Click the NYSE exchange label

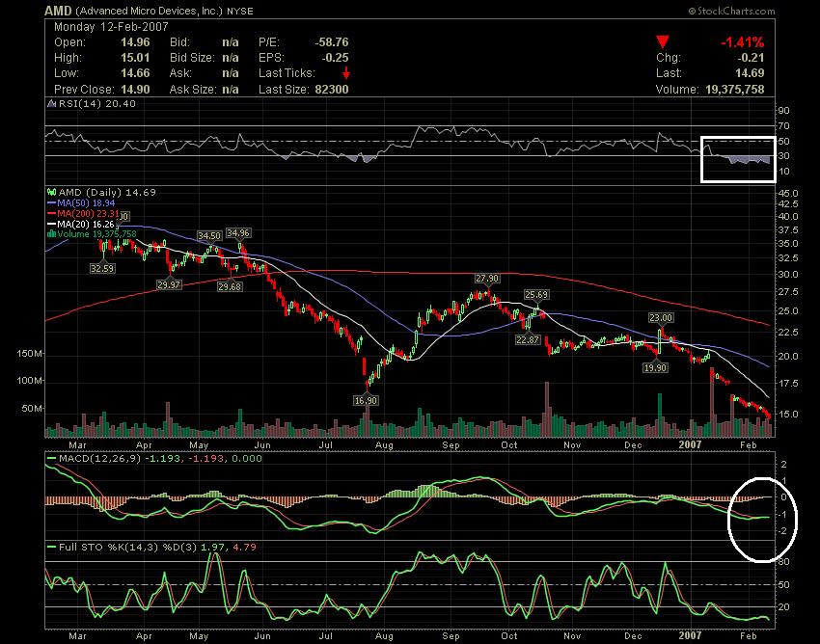click(x=239, y=11)
